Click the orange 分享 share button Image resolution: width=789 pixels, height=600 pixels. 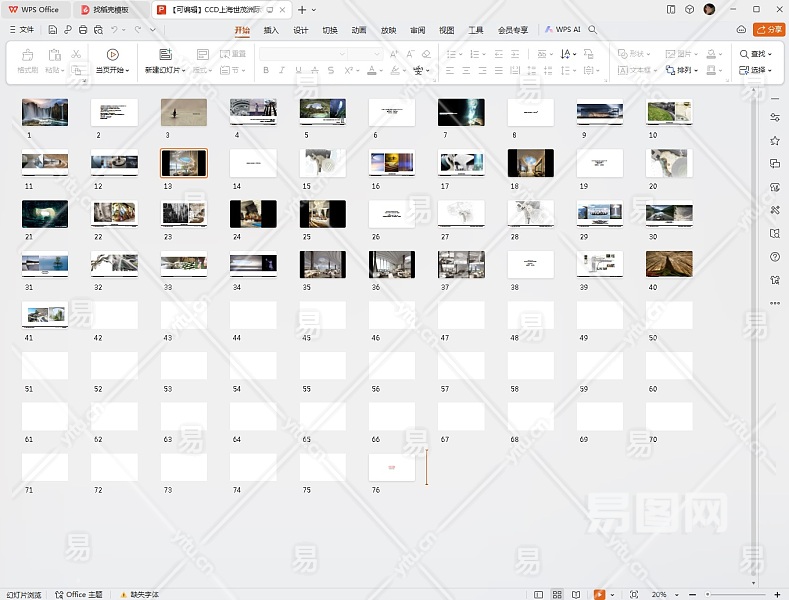tap(768, 30)
